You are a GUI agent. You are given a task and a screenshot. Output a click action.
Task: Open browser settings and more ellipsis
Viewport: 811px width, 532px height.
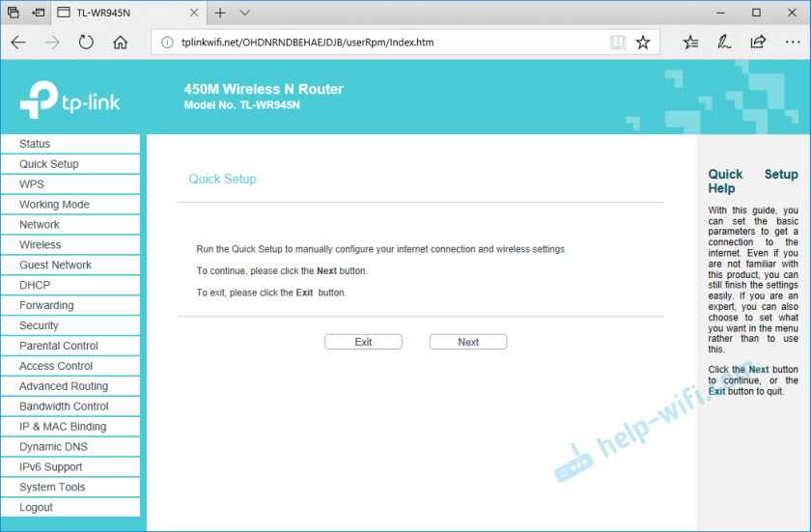793,42
